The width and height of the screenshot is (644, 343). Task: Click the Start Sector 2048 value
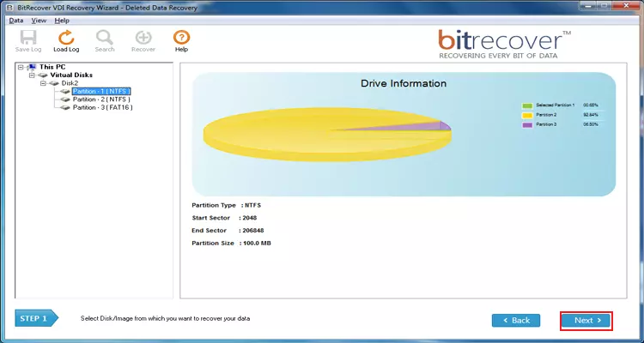[249, 218]
